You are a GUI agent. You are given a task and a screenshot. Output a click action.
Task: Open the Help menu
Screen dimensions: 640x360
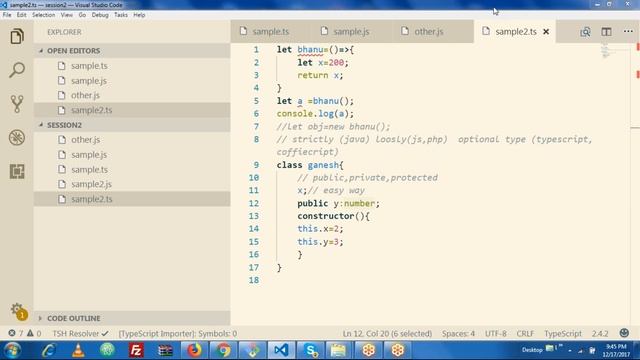tap(139, 15)
